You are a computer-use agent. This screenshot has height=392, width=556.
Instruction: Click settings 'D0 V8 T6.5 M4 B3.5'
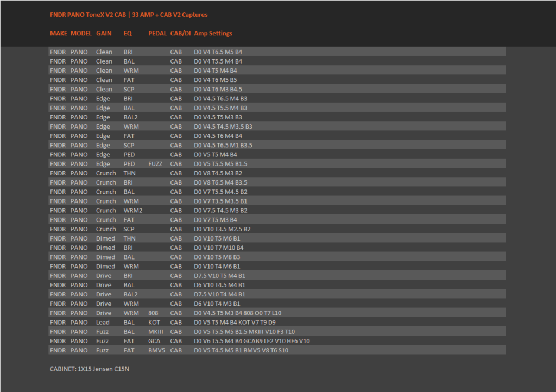220,182
